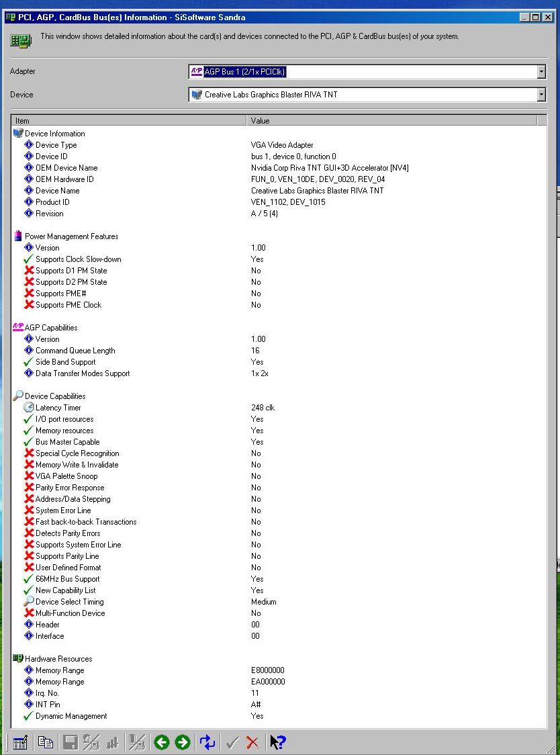The image size is (560, 755).
Task: Click the memory range value E8000000
Action: tap(268, 670)
